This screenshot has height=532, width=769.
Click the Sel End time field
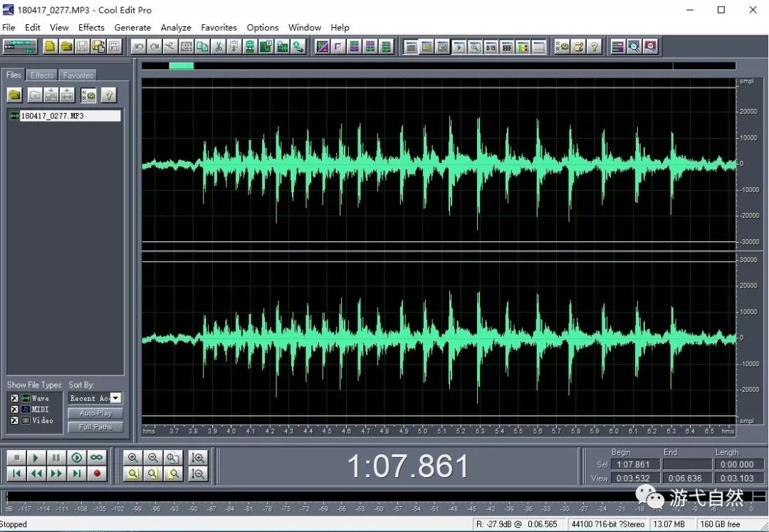[x=687, y=464]
